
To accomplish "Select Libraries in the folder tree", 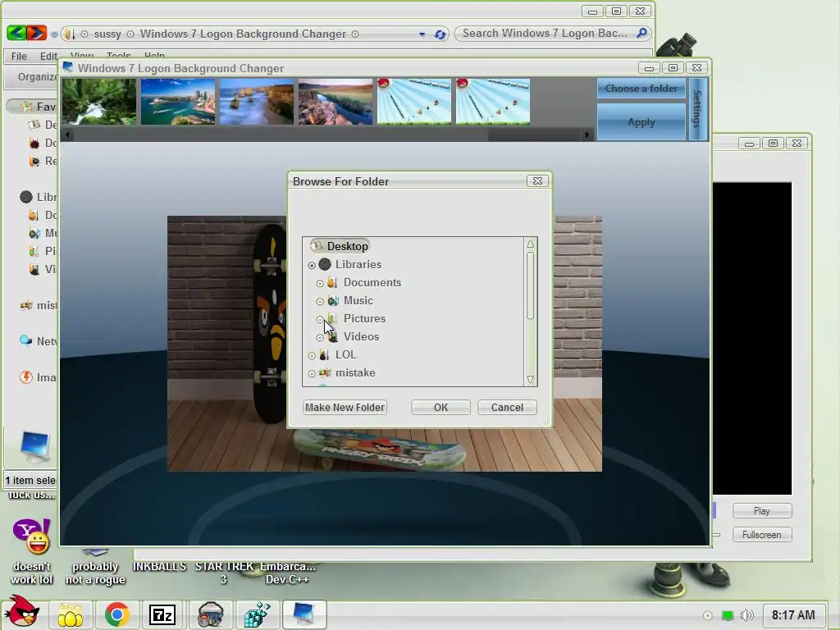I will (x=358, y=264).
